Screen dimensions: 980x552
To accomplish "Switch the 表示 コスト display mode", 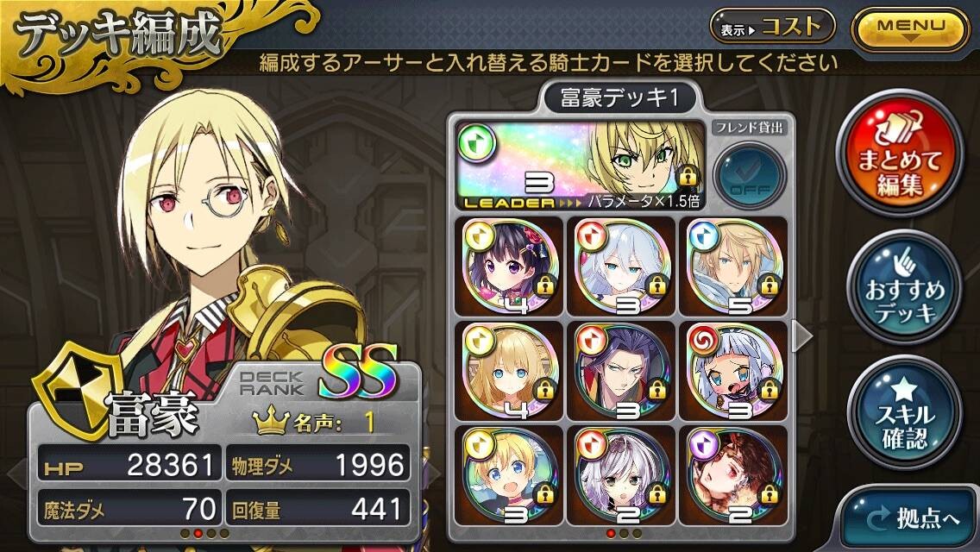I will pos(772,27).
